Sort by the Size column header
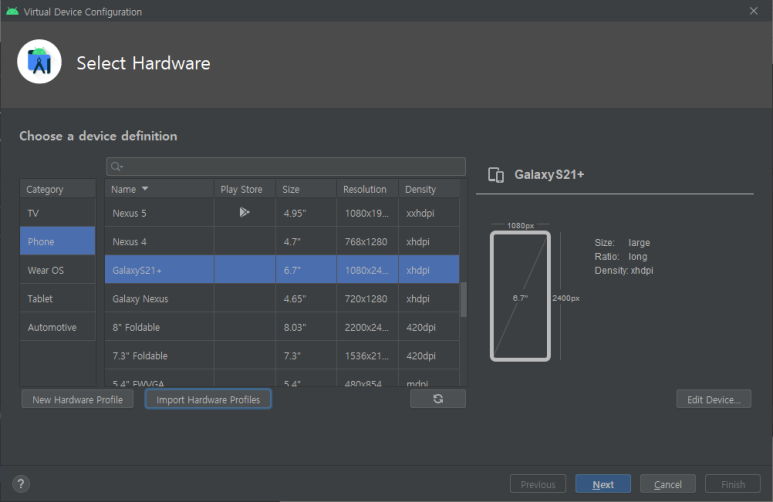This screenshot has height=502, width=773. pos(306,189)
